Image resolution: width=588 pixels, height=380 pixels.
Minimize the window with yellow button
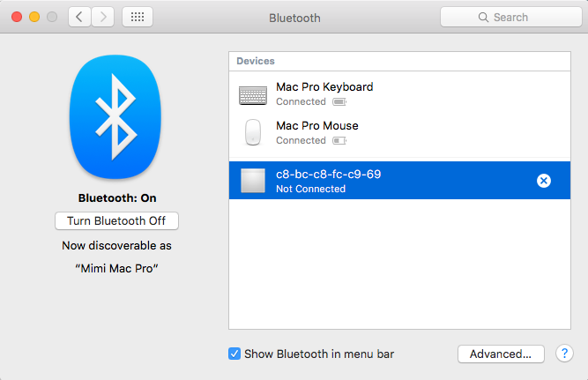34,17
